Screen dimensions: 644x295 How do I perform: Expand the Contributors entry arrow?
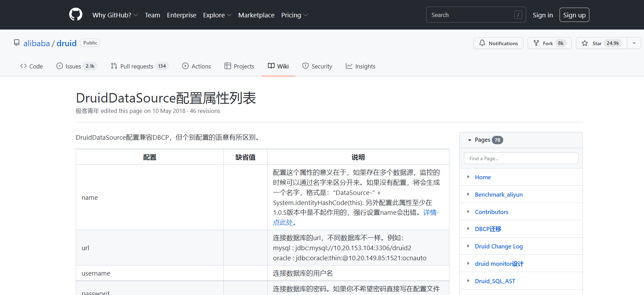[x=468, y=212]
